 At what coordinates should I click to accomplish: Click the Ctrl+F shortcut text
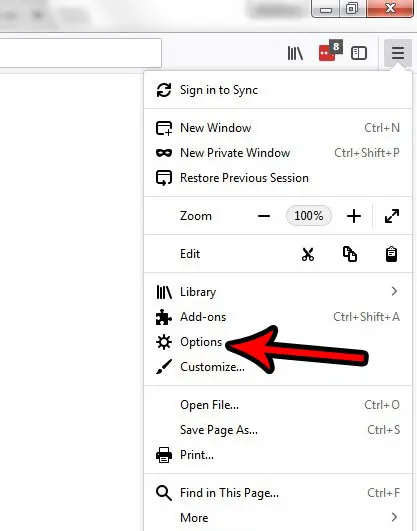pyautogui.click(x=384, y=493)
